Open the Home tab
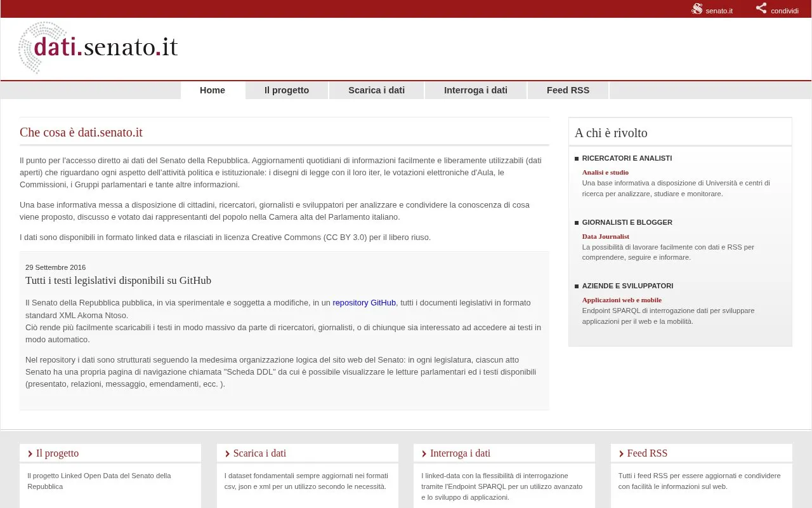The width and height of the screenshot is (812, 508). [213, 90]
